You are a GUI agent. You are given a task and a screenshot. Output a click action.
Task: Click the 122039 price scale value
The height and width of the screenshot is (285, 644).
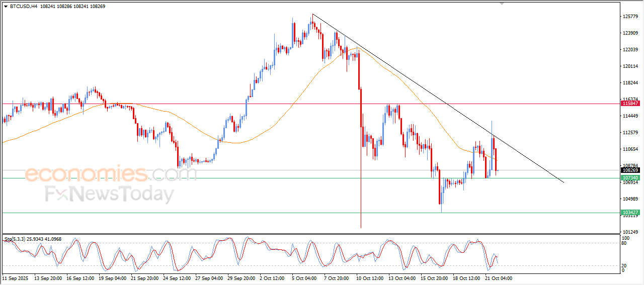point(630,50)
